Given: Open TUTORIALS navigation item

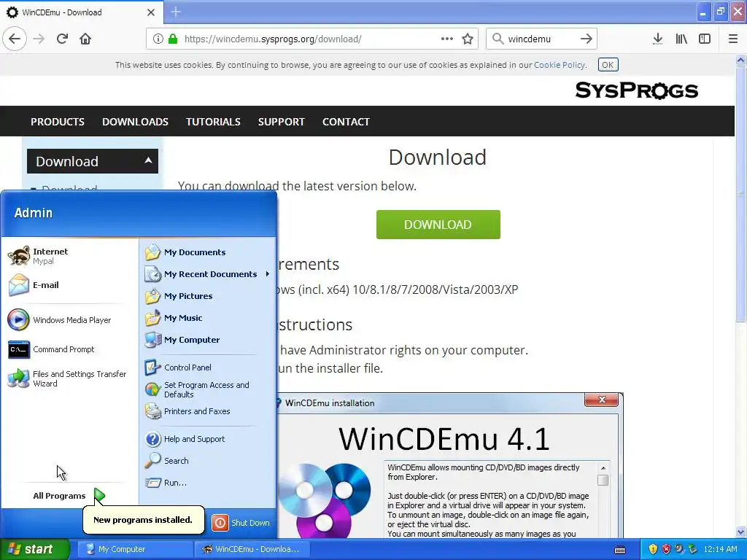Looking at the screenshot, I should click(x=213, y=122).
